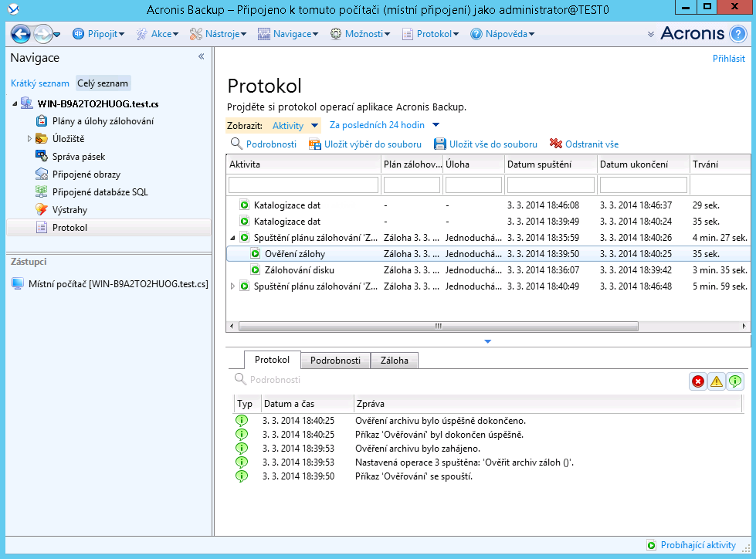Select the Celý seznam view
This screenshot has width=756, height=559.
103,83
